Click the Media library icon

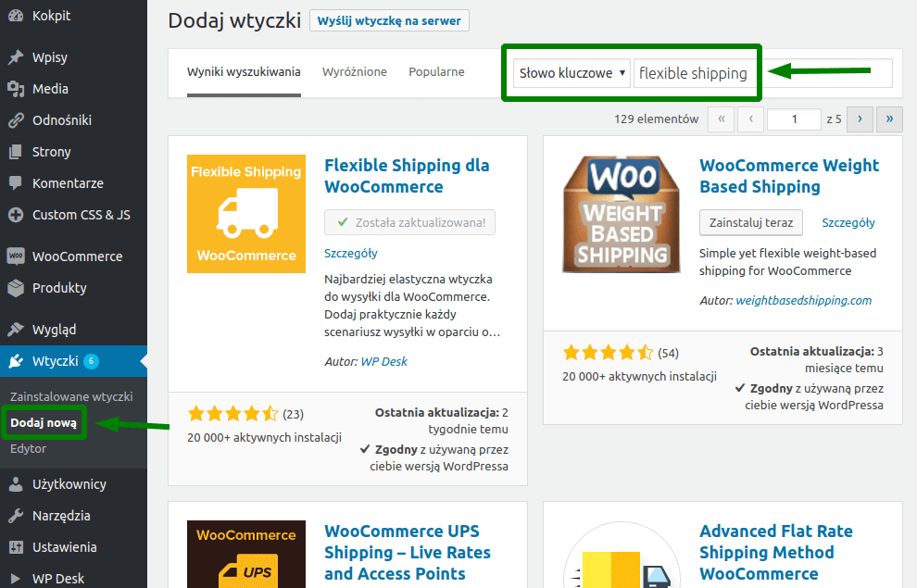[x=16, y=89]
